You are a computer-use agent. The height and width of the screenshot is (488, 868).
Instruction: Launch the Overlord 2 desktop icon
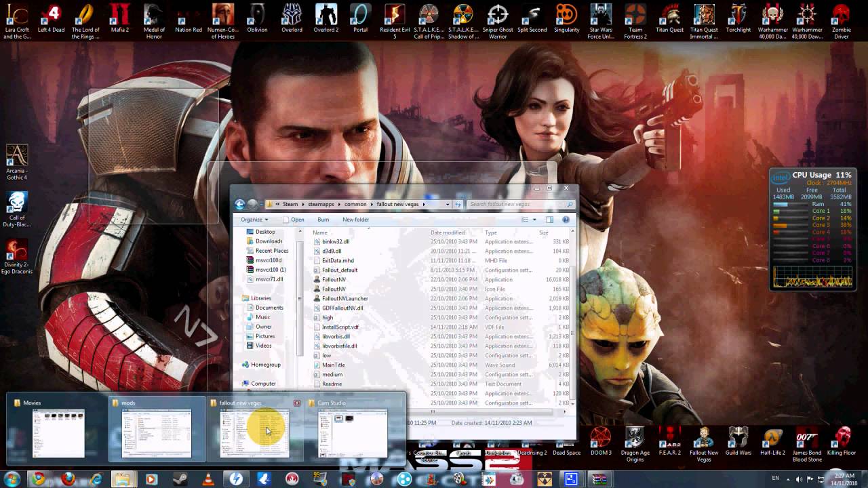[326, 18]
